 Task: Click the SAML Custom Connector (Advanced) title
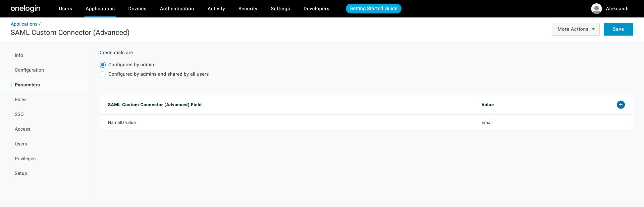click(70, 33)
